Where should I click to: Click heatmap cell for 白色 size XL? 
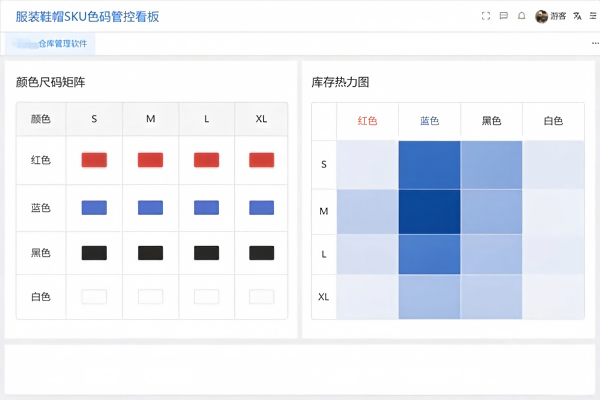point(553,297)
